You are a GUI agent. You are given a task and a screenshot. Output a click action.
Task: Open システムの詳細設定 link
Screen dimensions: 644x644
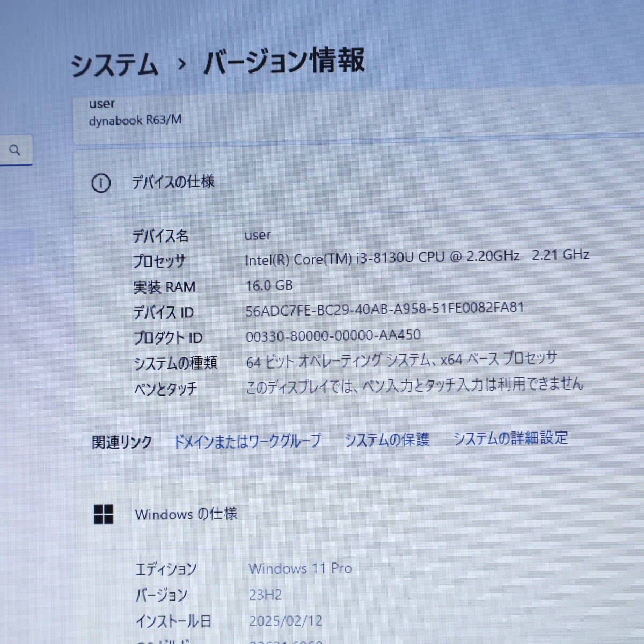(510, 438)
